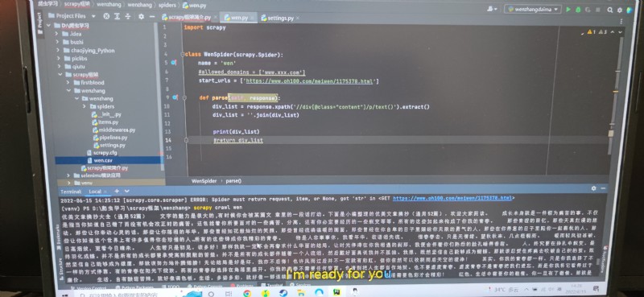The width and height of the screenshot is (644, 297).
Task: Expand the firstblood folder
Action: pyautogui.click(x=69, y=83)
